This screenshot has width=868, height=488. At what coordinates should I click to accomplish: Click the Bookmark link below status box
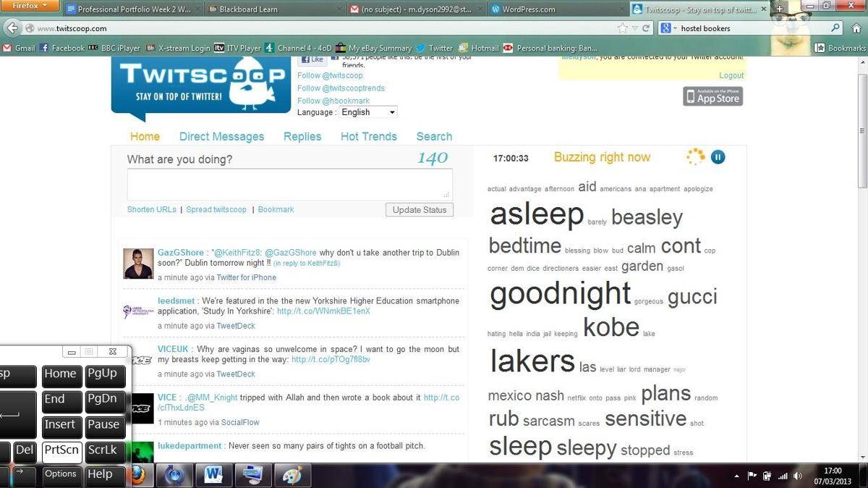coord(276,209)
